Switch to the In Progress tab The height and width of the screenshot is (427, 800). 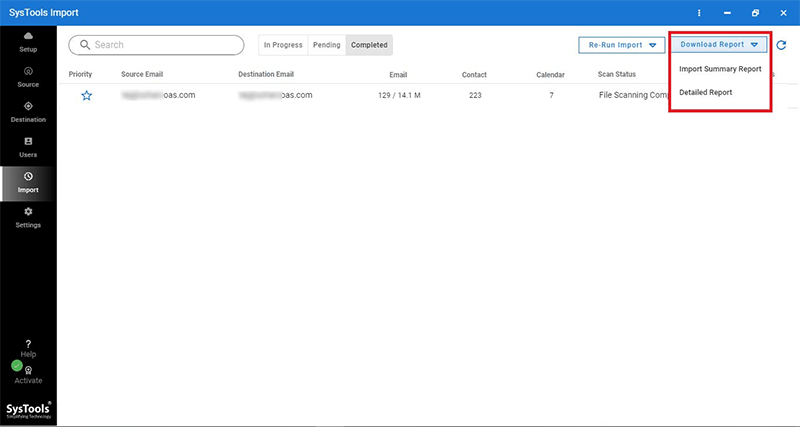tap(283, 45)
